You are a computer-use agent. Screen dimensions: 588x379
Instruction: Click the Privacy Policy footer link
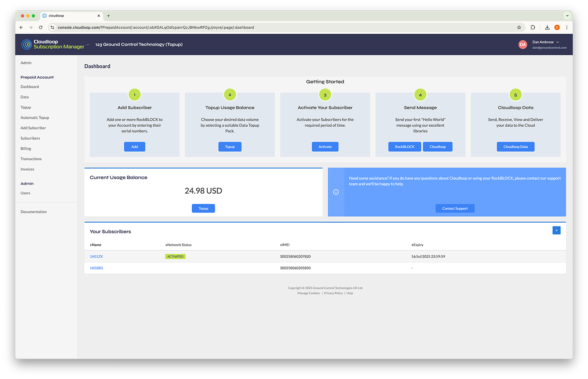pos(333,293)
